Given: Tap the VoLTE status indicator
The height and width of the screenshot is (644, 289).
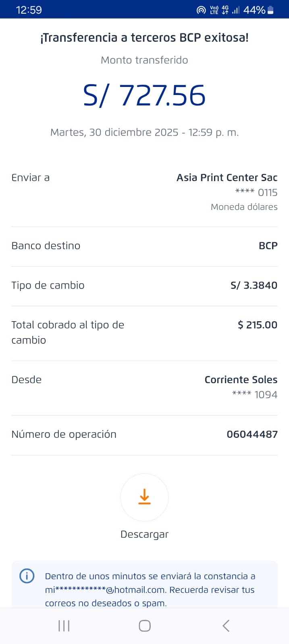Looking at the screenshot, I should point(214,10).
